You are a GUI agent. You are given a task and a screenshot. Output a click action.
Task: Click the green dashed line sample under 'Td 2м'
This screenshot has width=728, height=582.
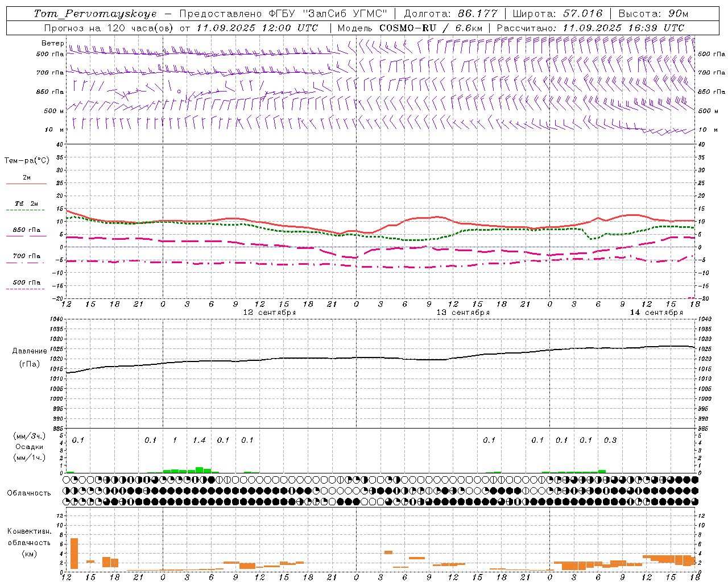pyautogui.click(x=26, y=210)
